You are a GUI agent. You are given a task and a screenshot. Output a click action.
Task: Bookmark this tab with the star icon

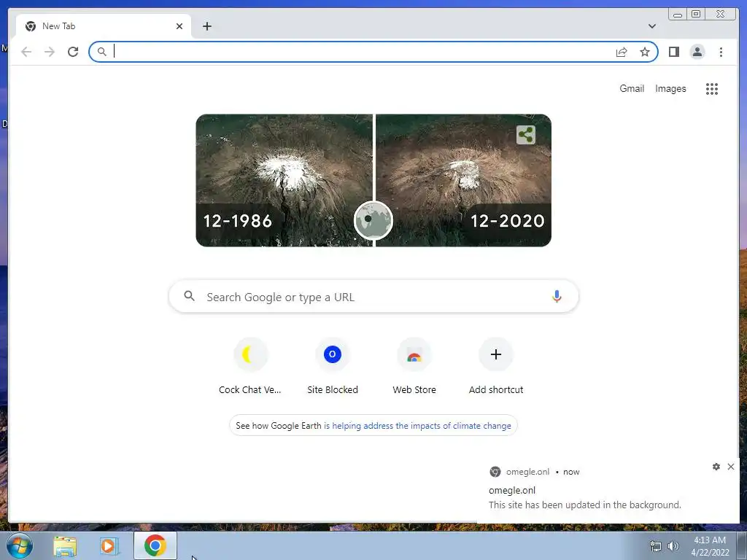(645, 52)
